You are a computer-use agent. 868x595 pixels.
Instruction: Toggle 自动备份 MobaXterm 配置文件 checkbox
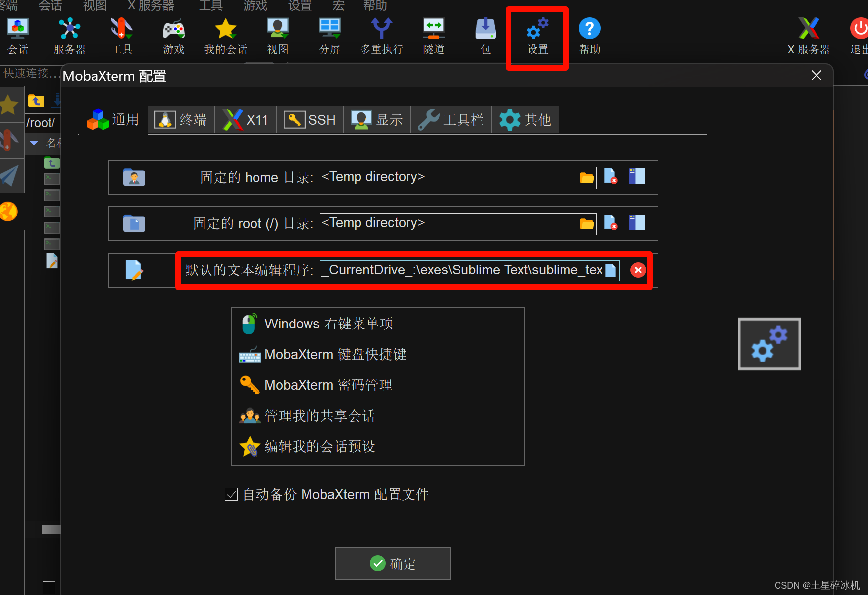[231, 494]
